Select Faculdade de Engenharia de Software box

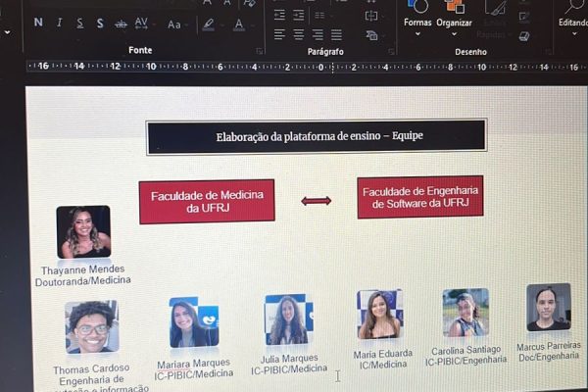[x=419, y=197]
